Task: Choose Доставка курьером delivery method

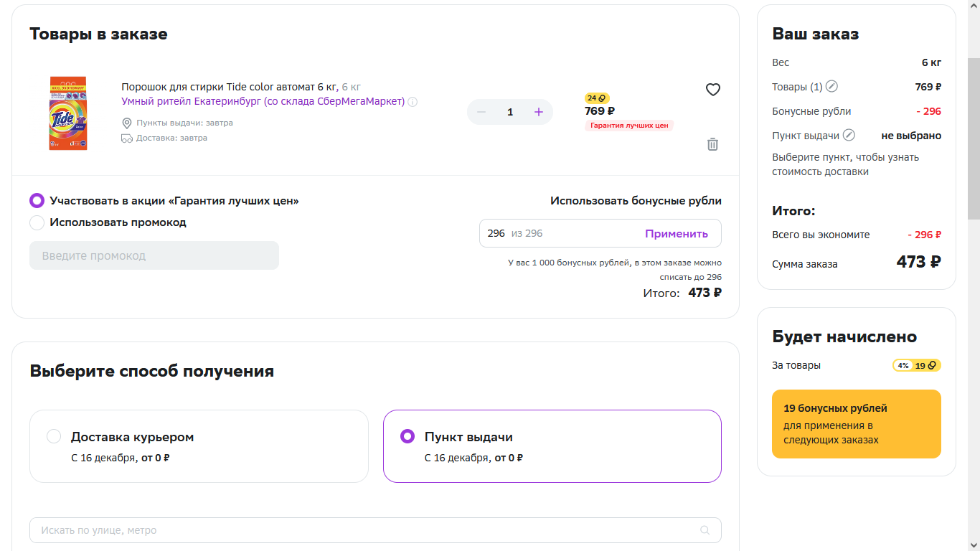Action: point(199,446)
